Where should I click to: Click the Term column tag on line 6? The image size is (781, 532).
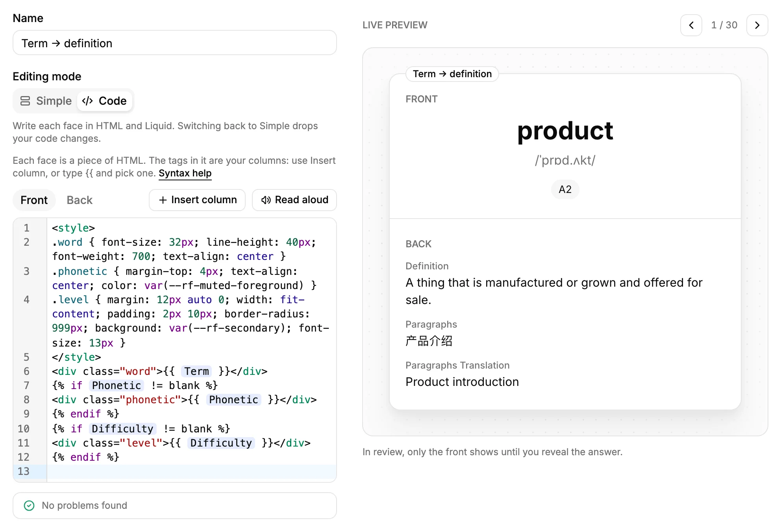[x=196, y=371]
